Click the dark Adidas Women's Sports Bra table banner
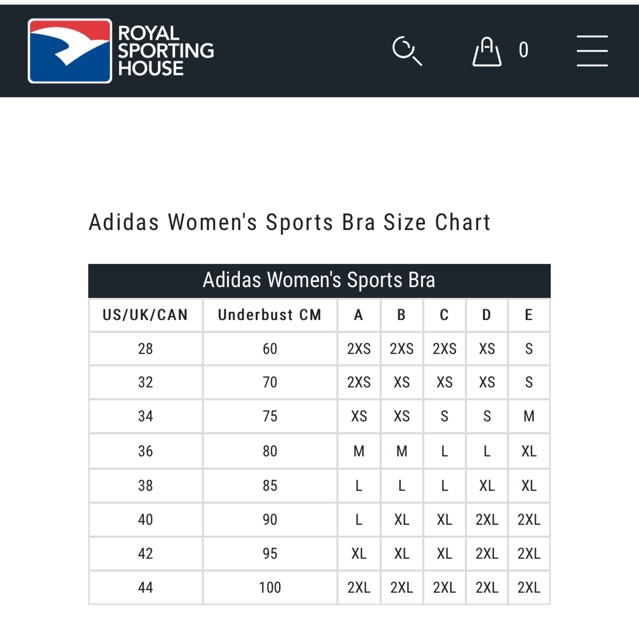 [319, 280]
